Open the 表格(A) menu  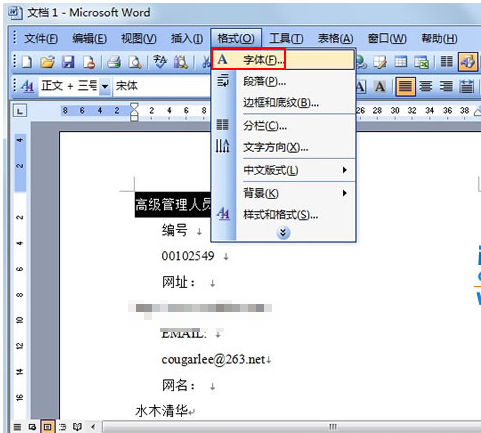(x=335, y=39)
